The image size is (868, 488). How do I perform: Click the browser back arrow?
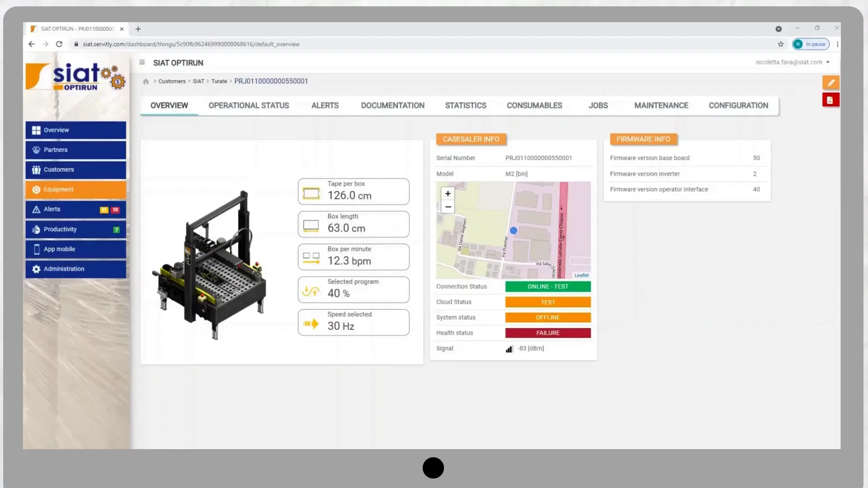[31, 44]
